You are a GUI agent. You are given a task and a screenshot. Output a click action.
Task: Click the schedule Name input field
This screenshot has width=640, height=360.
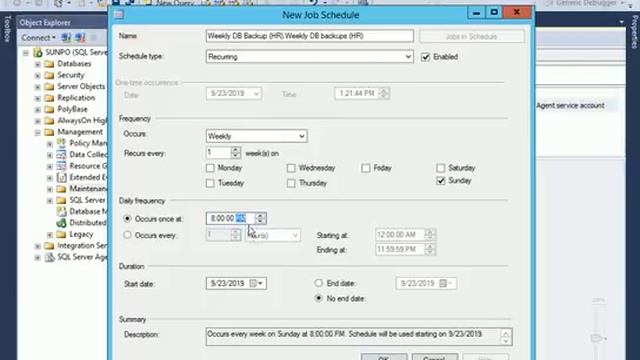pyautogui.click(x=309, y=36)
